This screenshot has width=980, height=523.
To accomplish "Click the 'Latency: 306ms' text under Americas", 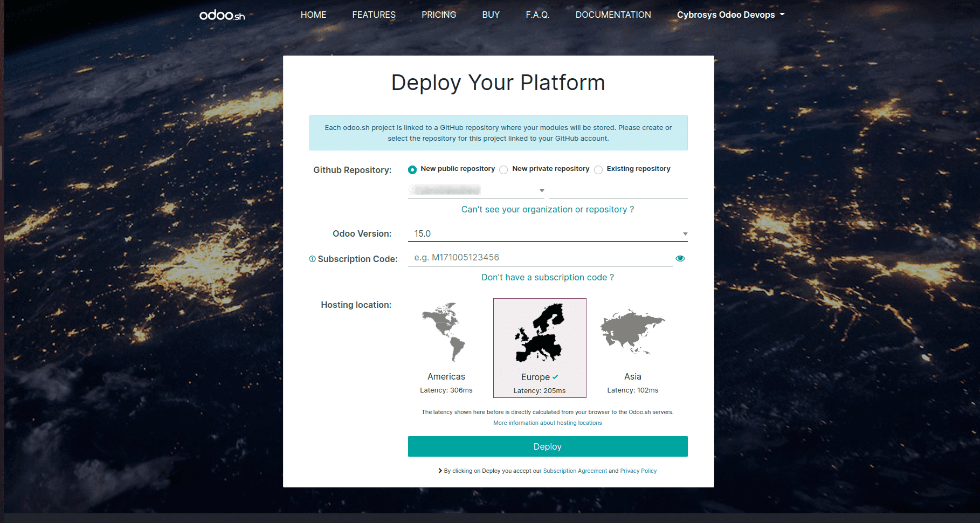I will (x=446, y=390).
